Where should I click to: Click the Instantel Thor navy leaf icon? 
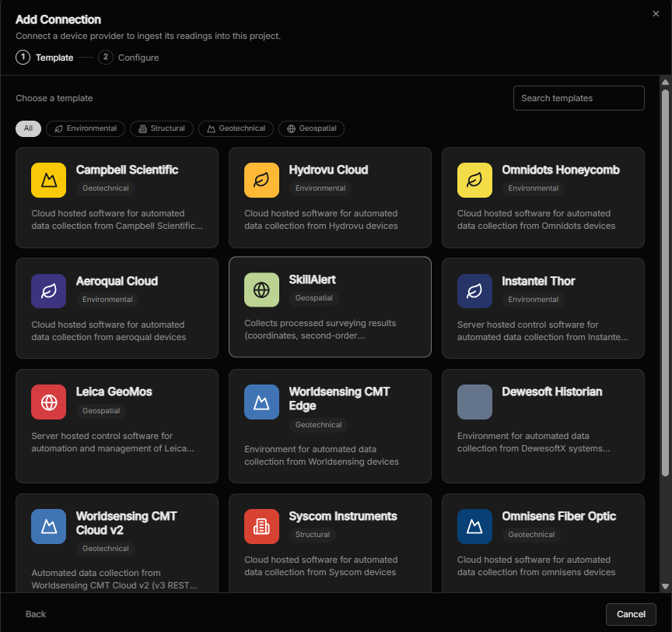[474, 291]
